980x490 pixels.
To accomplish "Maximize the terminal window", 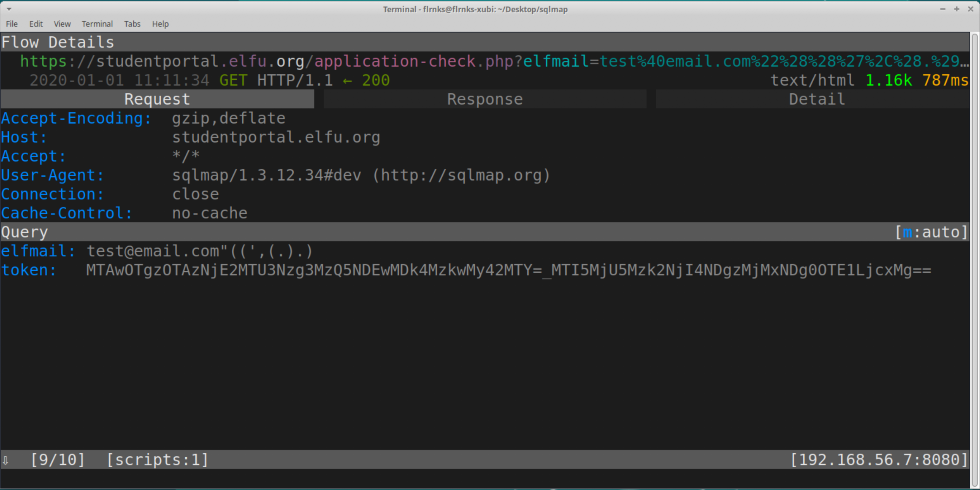I will 956,9.
